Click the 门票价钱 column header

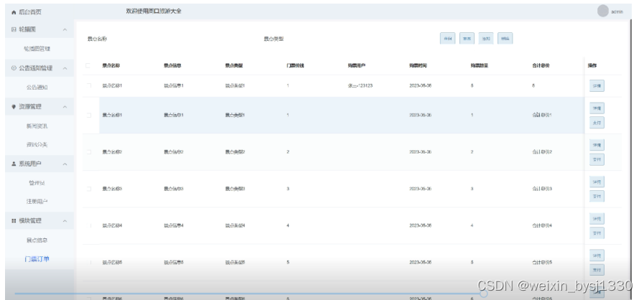pyautogui.click(x=295, y=65)
